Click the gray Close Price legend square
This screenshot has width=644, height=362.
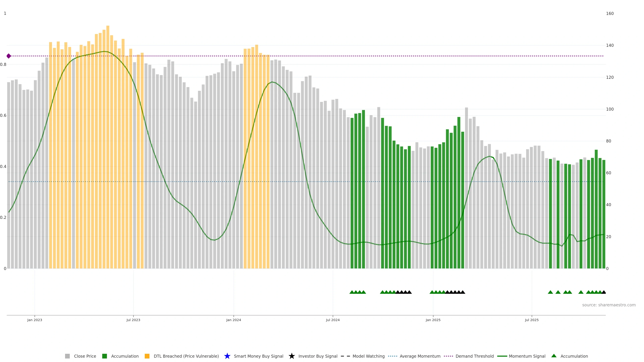(x=67, y=356)
